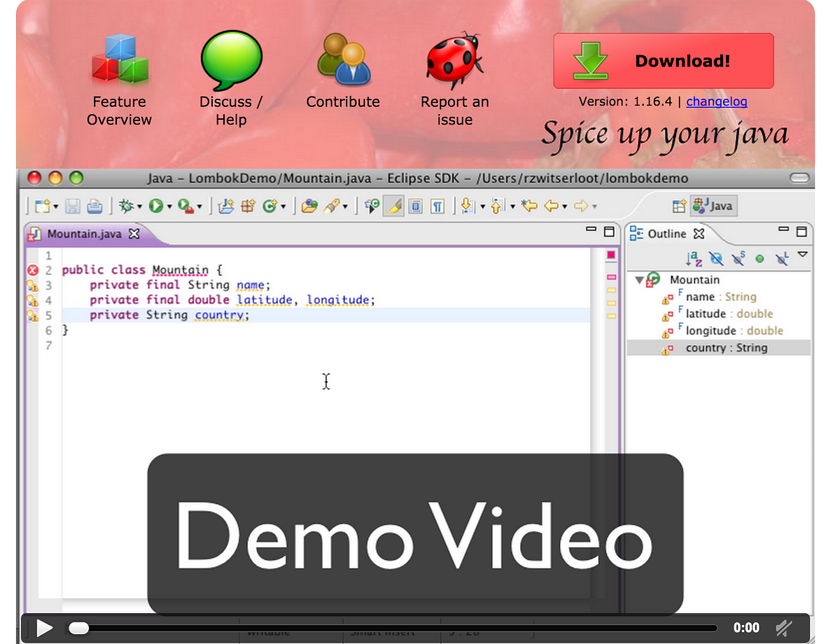Open the Outline view menu triangle

pos(801,256)
